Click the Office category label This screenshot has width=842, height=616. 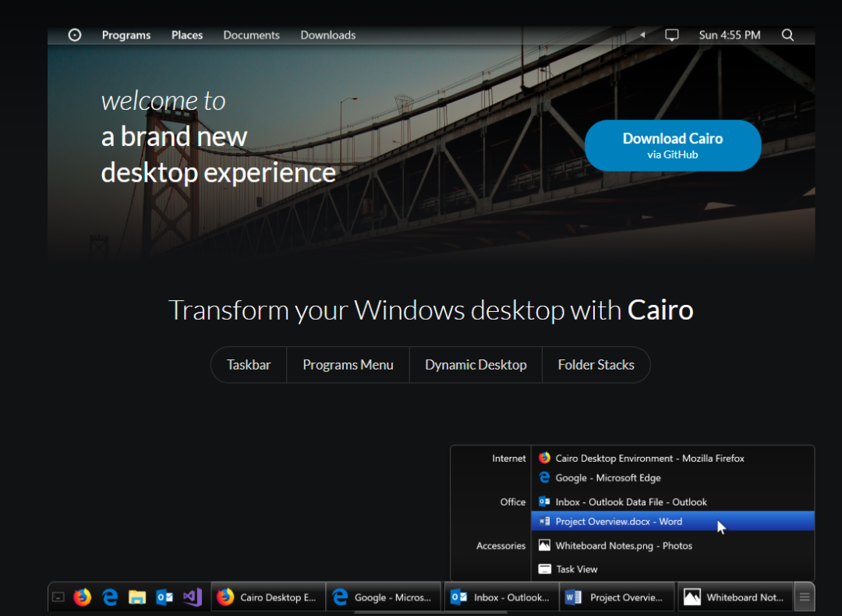[x=513, y=501]
